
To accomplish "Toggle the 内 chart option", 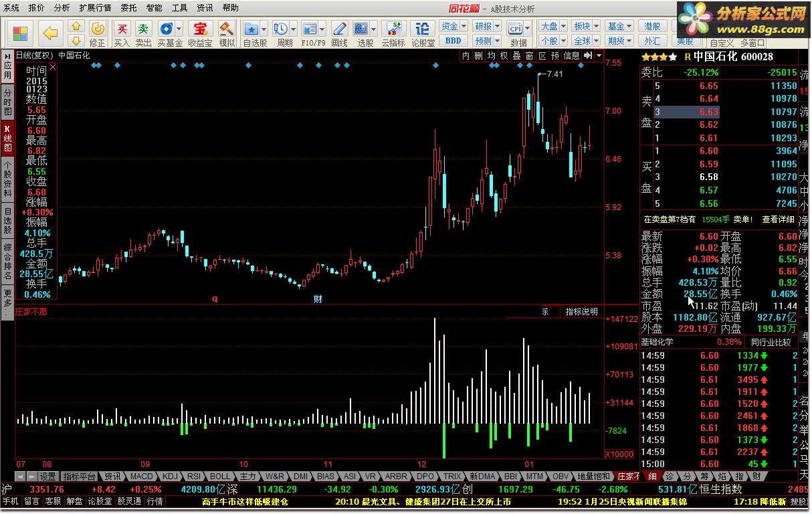I will pyautogui.click(x=466, y=56).
